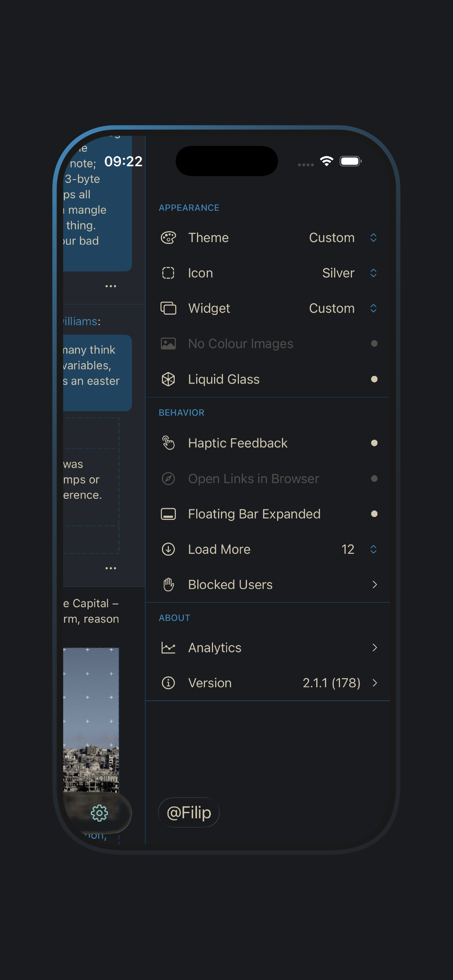Tap the Widget stacked-rectangles icon

pos(168,308)
